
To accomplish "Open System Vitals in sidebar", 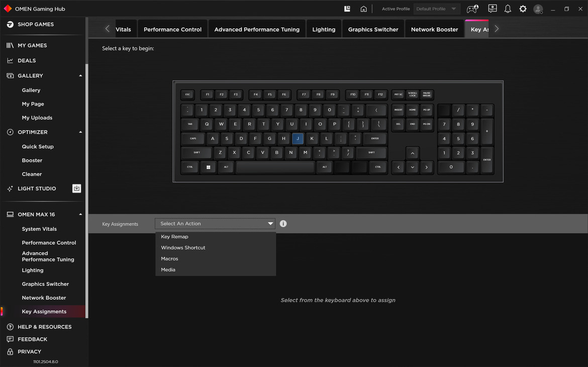I will 39,229.
